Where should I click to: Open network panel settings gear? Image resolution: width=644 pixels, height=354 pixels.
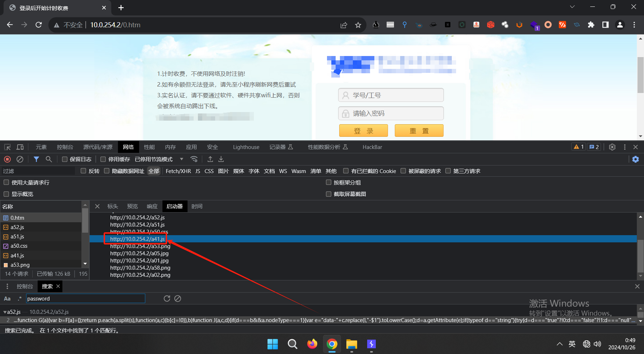point(635,159)
